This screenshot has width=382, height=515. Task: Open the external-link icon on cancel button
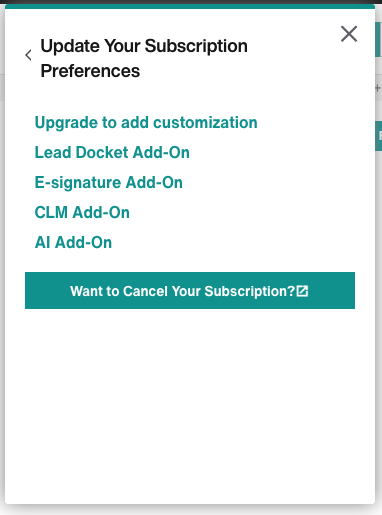click(302, 291)
